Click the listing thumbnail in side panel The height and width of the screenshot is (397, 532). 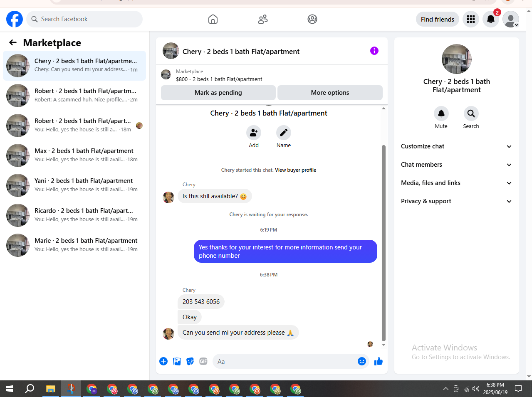tap(457, 59)
